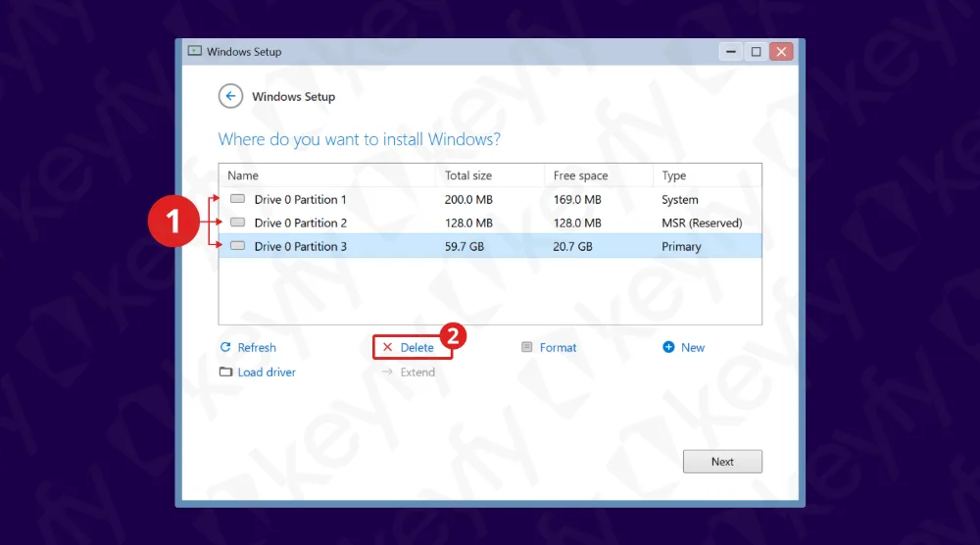Click the drive icon for Partition 3
Screen dimensions: 980x545
pos(237,246)
